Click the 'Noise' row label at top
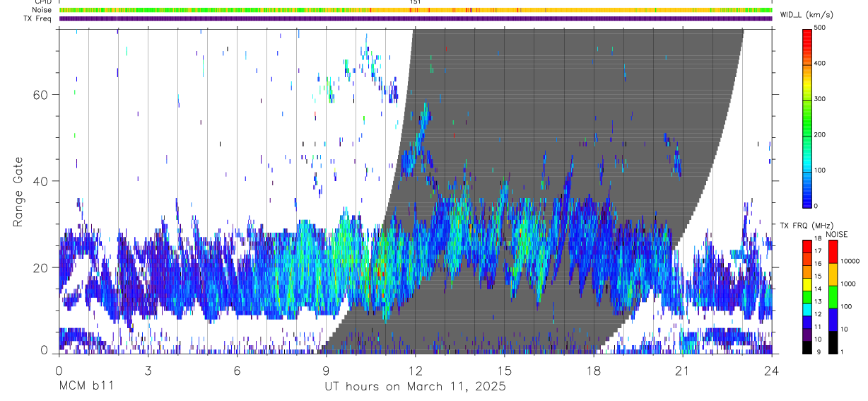Image resolution: width=868 pixels, height=401 pixels. (x=42, y=10)
